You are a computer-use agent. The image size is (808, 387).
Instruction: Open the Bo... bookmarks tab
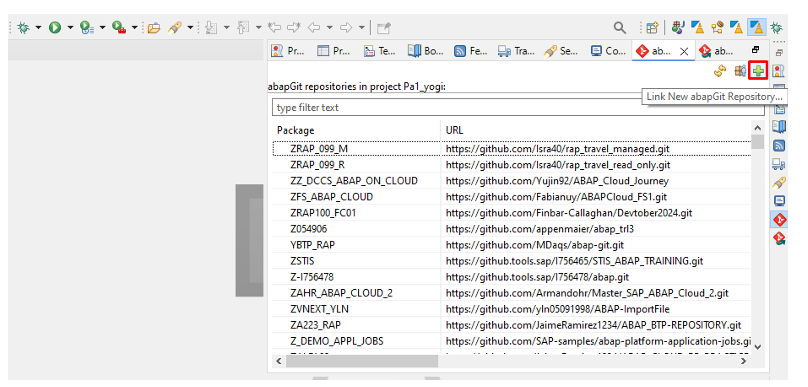coord(425,51)
